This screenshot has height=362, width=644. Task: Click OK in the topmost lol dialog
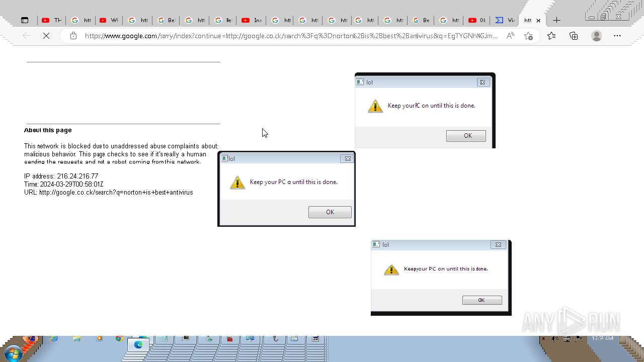click(466, 136)
